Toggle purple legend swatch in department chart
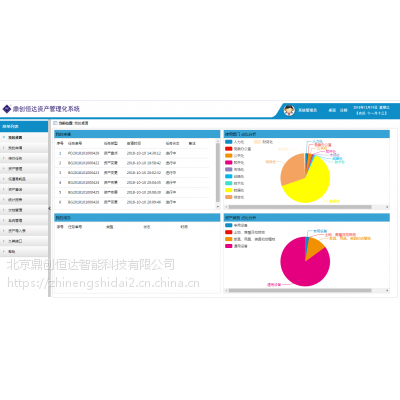 click(x=229, y=169)
